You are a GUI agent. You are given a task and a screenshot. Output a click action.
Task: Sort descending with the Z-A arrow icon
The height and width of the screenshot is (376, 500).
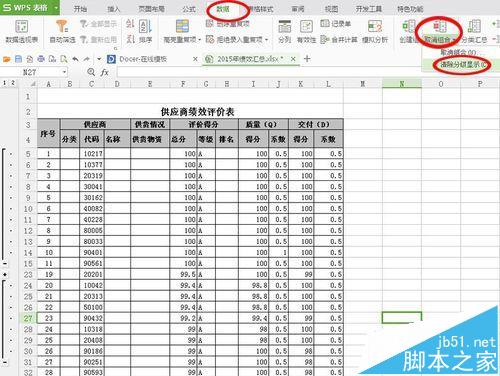[x=130, y=39]
